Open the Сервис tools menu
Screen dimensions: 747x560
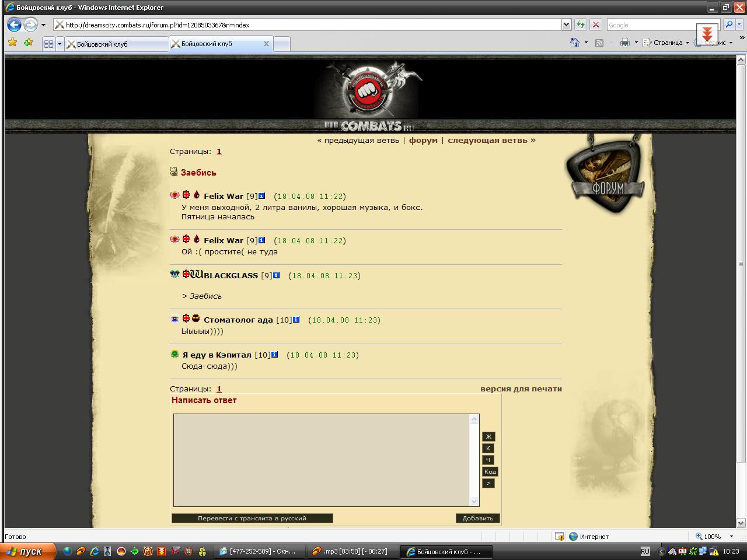click(713, 43)
